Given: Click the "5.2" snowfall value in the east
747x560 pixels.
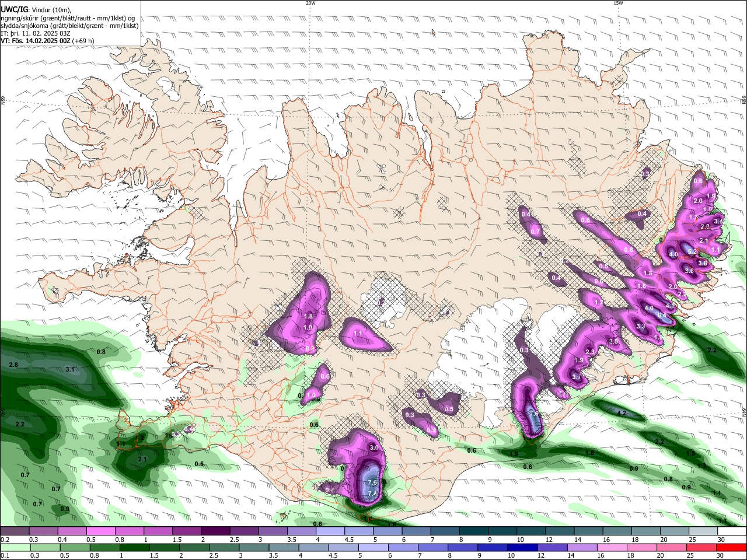Looking at the screenshot, I should (693, 251).
